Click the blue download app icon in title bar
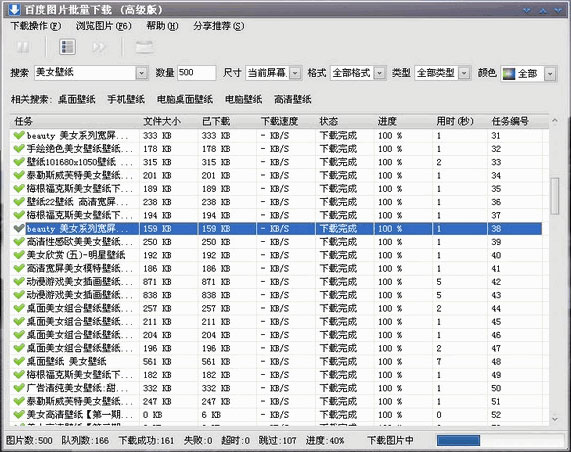The image size is (571, 452). click(x=14, y=9)
